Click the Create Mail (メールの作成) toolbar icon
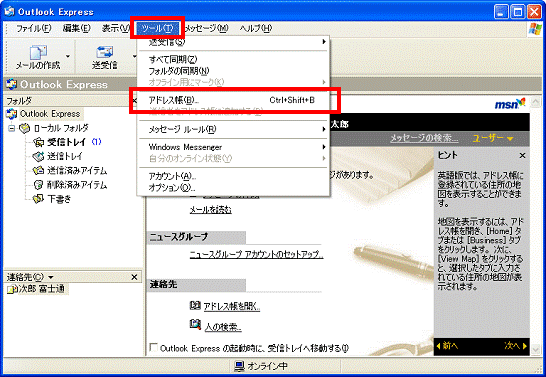This screenshot has width=546, height=377. (38, 53)
